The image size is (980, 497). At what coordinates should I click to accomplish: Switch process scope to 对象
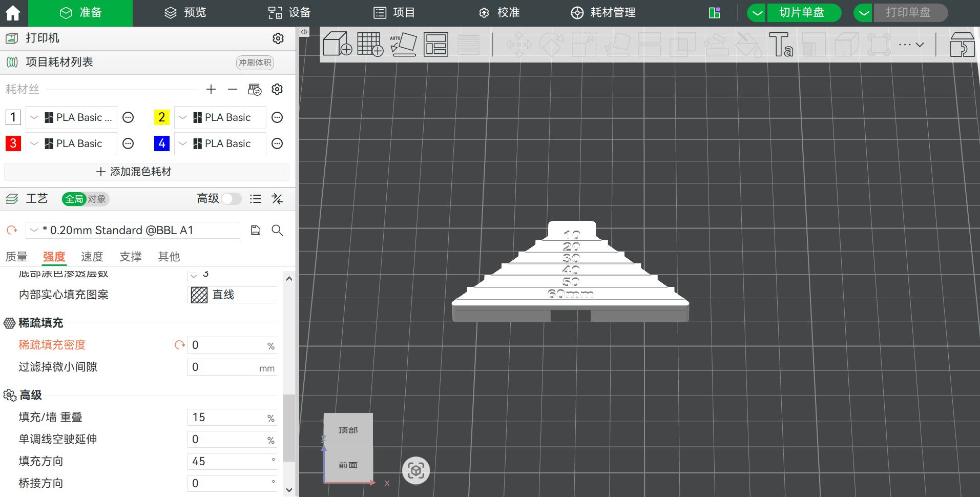click(x=97, y=199)
